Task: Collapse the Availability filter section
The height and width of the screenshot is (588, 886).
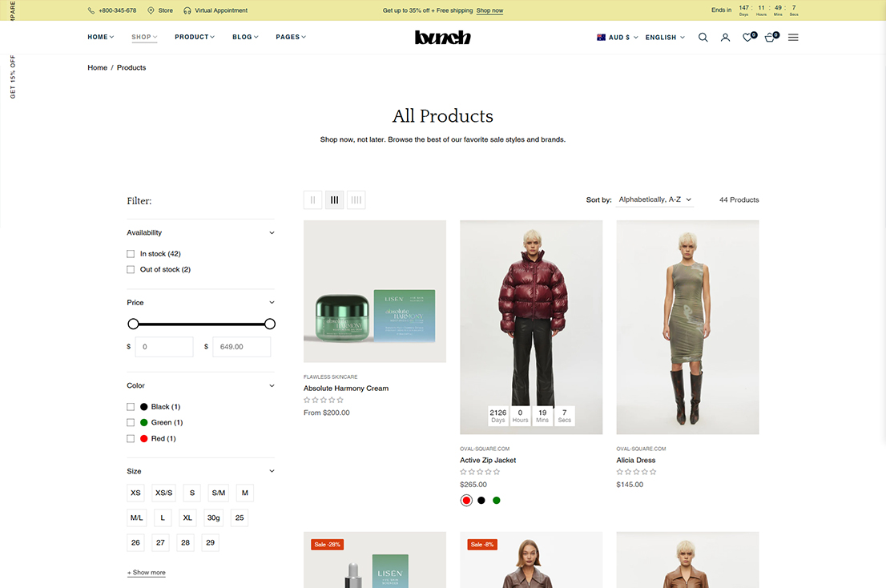Action: point(272,233)
